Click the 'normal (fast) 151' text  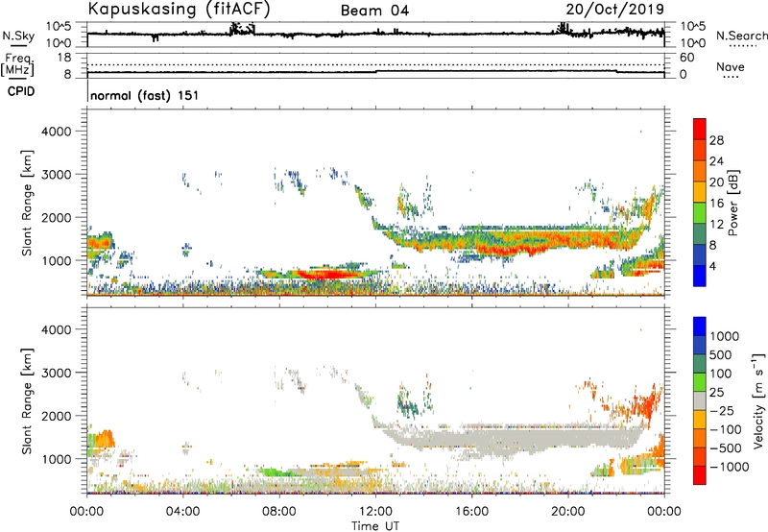coord(145,95)
